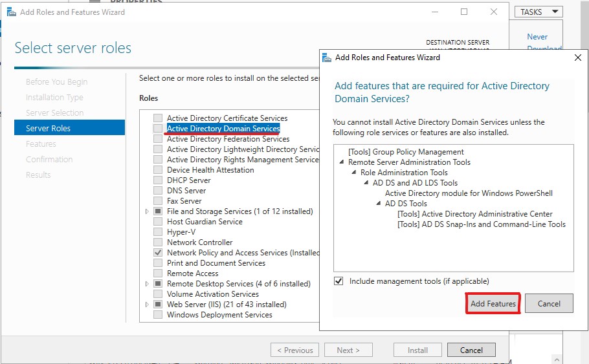Open the TASKS dropdown in Server Manager
The width and height of the screenshot is (589, 364).
[539, 12]
